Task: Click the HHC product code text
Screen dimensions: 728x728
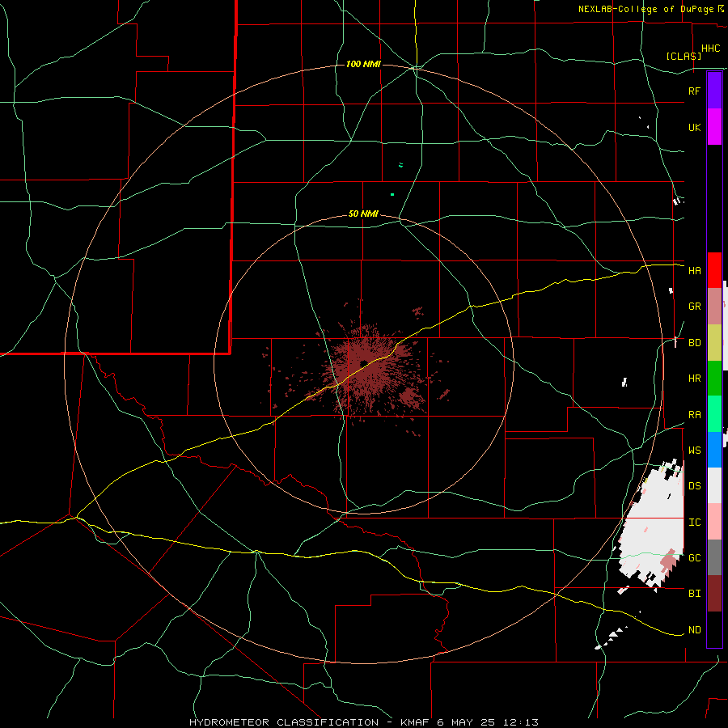Action: pos(710,49)
